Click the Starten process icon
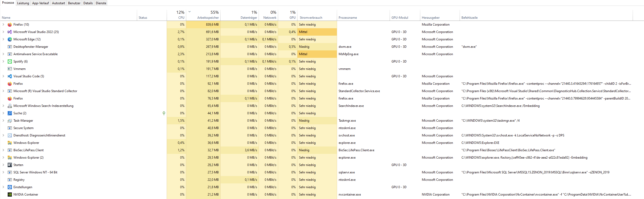Image resolution: width=644 pixels, height=199 pixels. [10, 165]
